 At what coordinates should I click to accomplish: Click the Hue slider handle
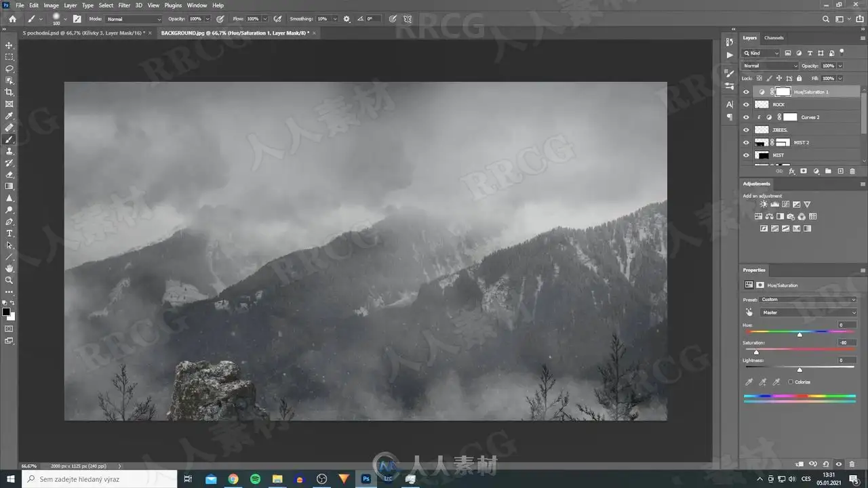(800, 334)
